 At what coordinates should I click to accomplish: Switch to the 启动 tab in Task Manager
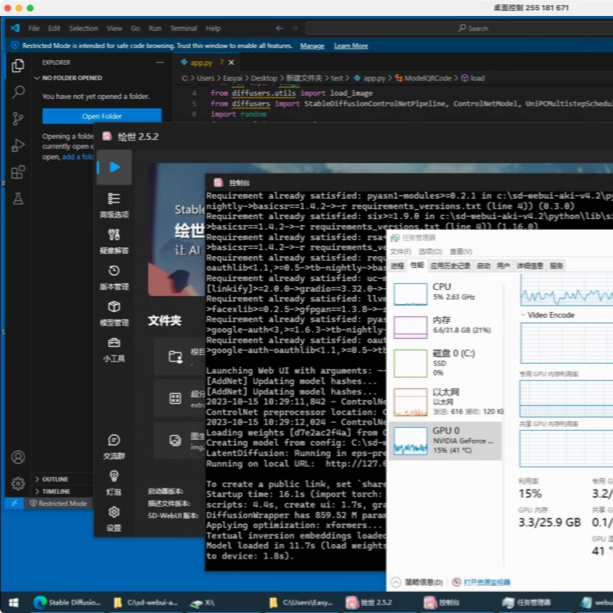pyautogui.click(x=484, y=266)
